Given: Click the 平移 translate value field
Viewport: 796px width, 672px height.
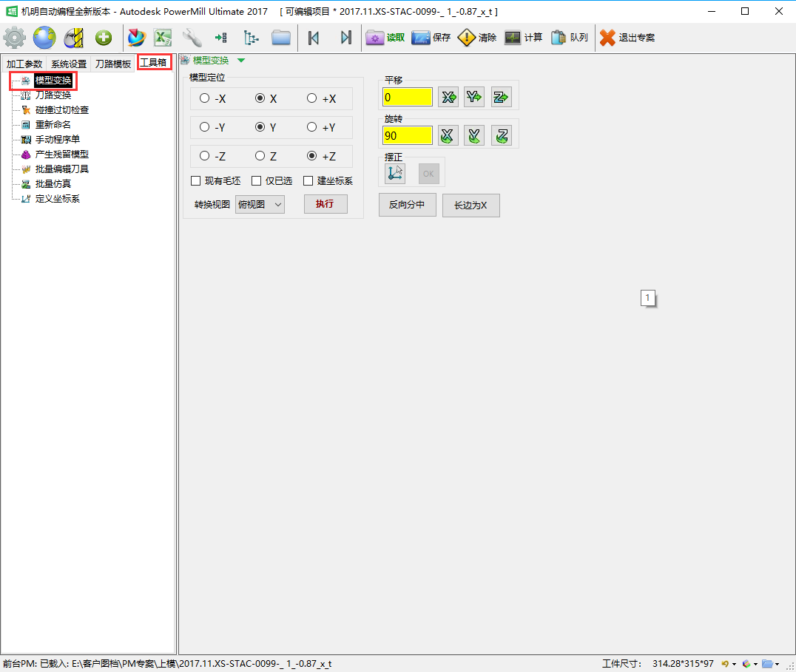Looking at the screenshot, I should tap(407, 97).
